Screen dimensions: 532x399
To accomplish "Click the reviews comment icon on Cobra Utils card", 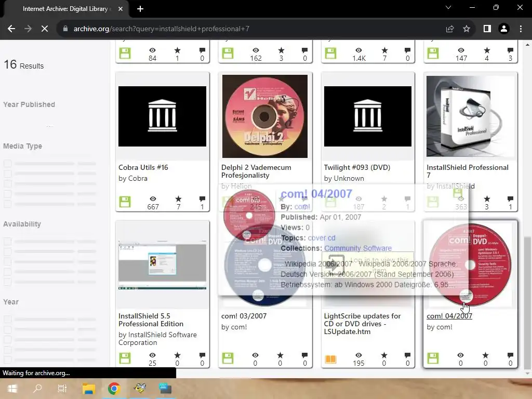I will pyautogui.click(x=202, y=199).
